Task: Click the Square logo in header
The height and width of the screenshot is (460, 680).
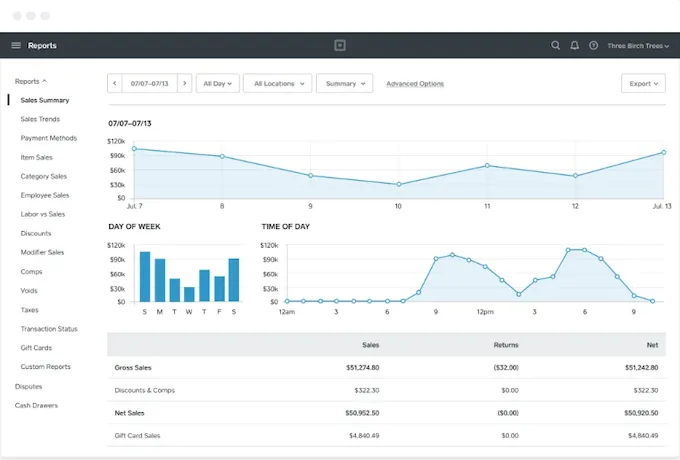Action: click(x=340, y=45)
